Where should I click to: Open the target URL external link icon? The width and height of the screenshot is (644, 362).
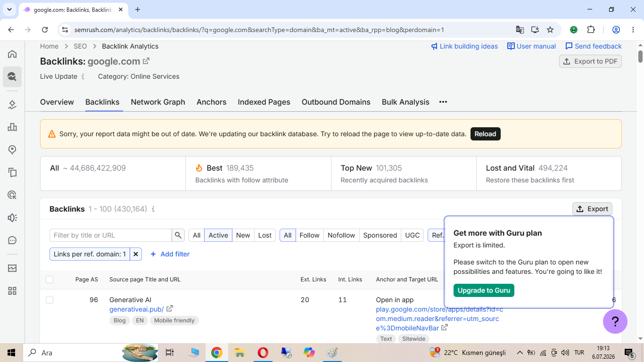(445, 328)
